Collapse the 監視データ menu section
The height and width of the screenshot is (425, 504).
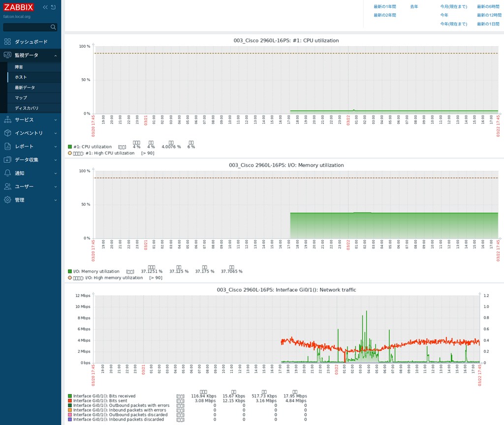[x=55, y=56]
